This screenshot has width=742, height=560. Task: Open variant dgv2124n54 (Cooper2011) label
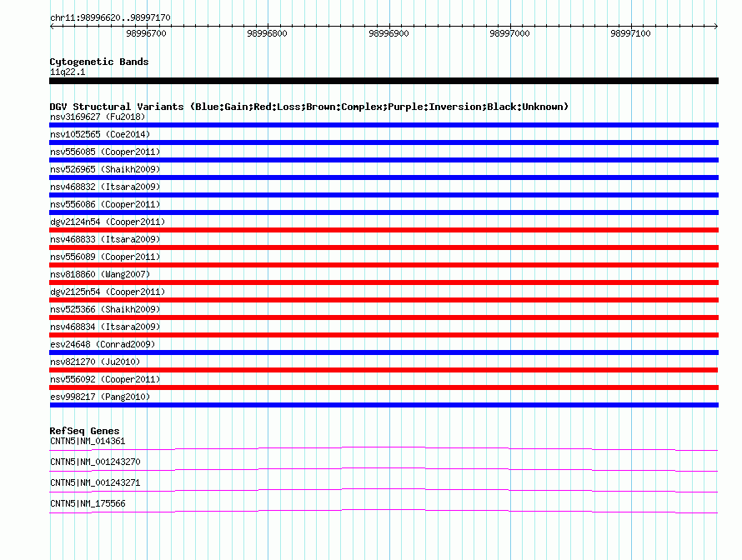click(x=108, y=222)
